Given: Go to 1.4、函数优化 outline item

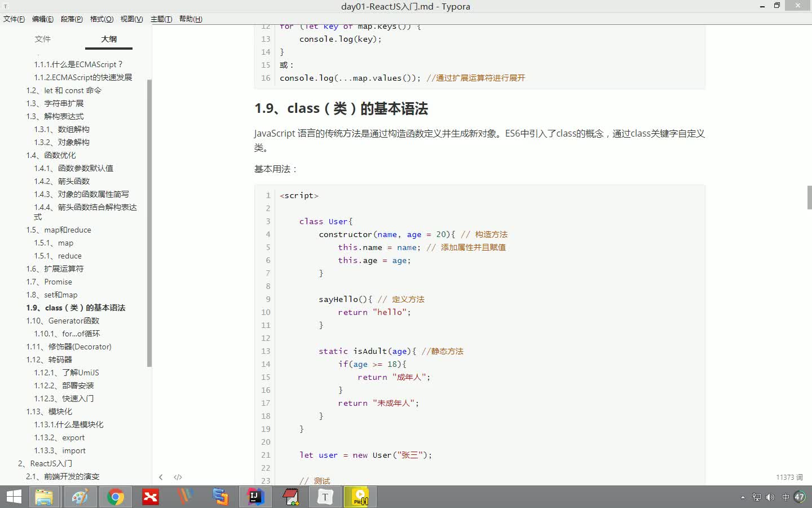Looking at the screenshot, I should point(51,155).
